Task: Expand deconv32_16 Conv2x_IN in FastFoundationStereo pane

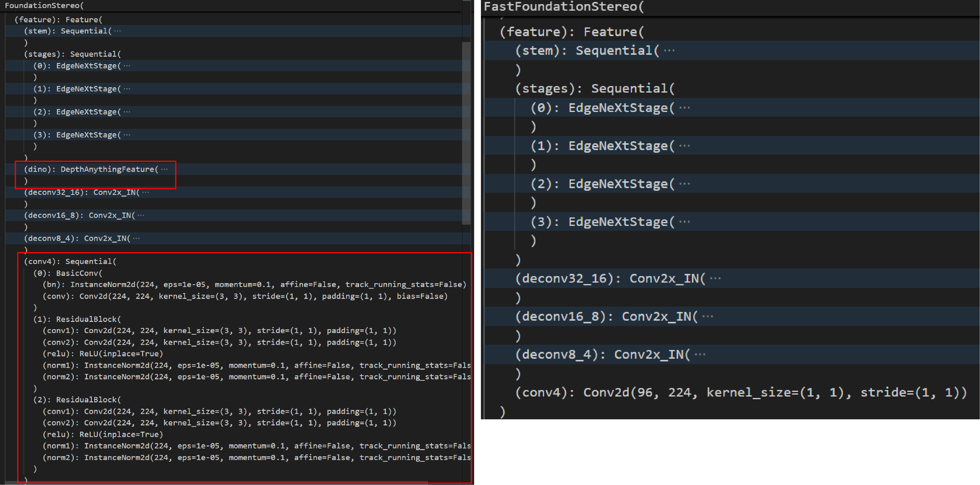Action: coord(715,279)
